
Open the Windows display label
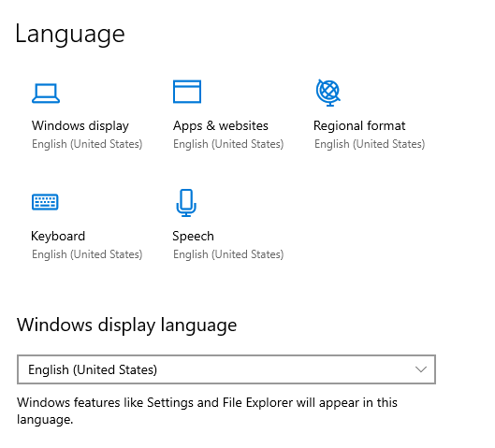[x=80, y=126]
